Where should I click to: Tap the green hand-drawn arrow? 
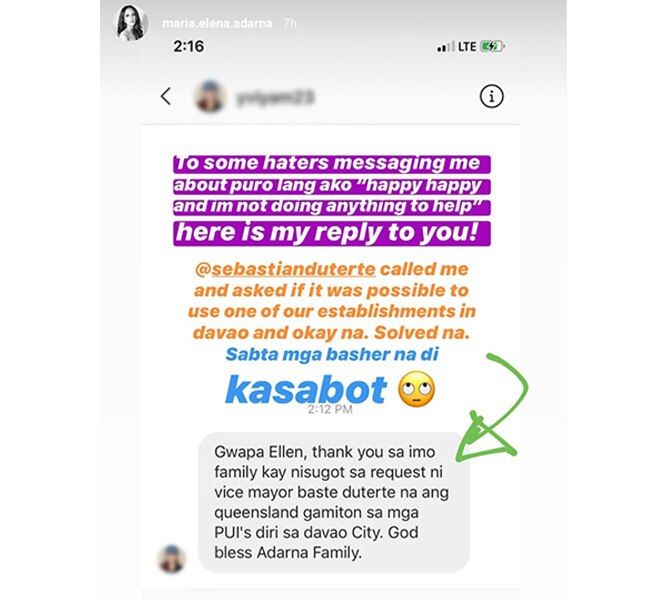click(x=494, y=406)
